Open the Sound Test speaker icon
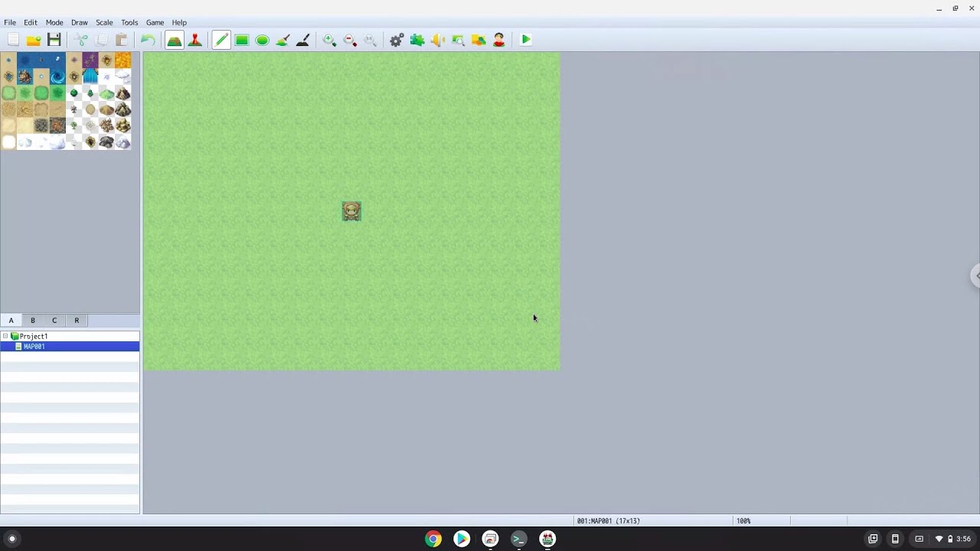This screenshot has width=980, height=551. tap(438, 40)
